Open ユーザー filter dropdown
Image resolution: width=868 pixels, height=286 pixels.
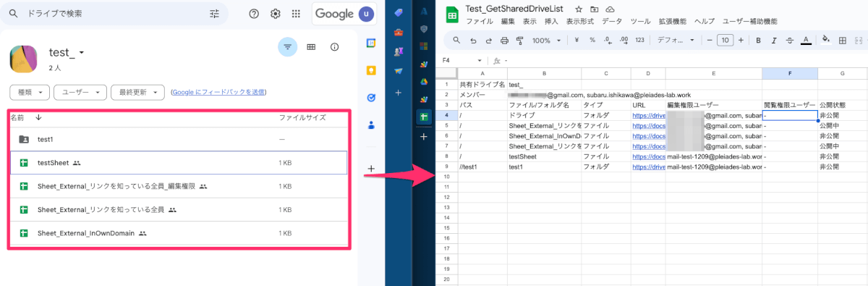(80, 92)
